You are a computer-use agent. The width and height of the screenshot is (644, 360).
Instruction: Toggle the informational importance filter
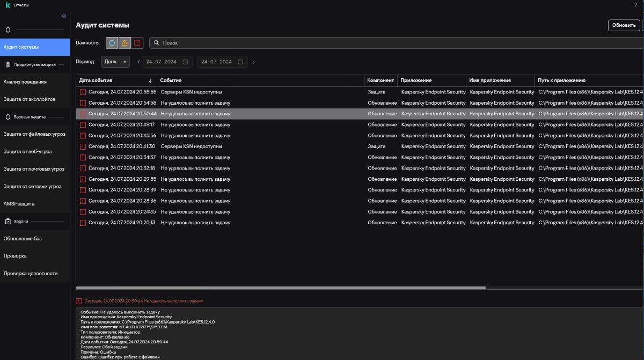(x=112, y=43)
